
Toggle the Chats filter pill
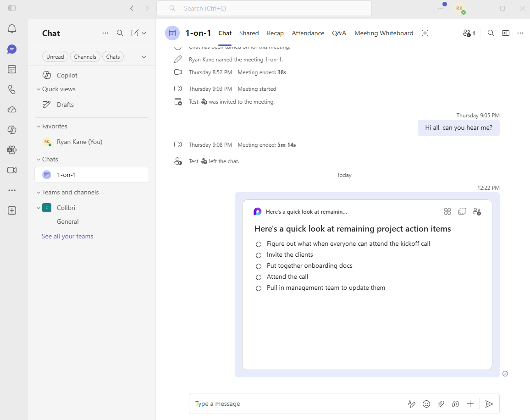pos(113,57)
